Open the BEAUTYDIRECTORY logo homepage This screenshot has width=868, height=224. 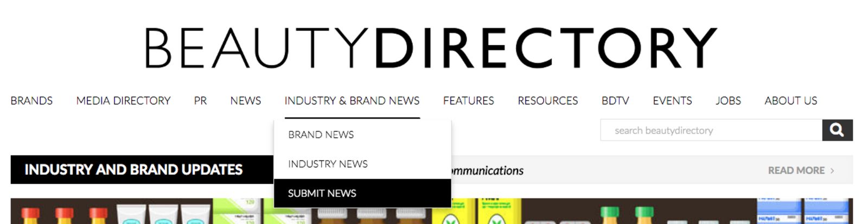click(431, 48)
